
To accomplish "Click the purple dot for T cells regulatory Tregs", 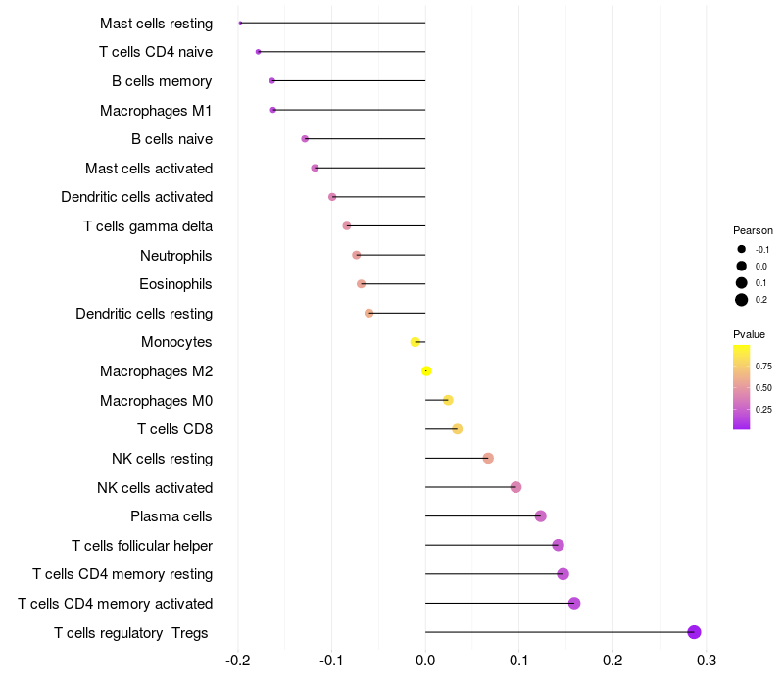I will click(x=694, y=632).
